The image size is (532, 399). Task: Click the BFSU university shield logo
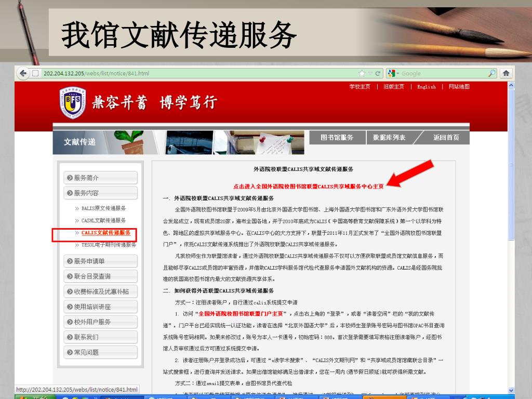click(x=73, y=102)
